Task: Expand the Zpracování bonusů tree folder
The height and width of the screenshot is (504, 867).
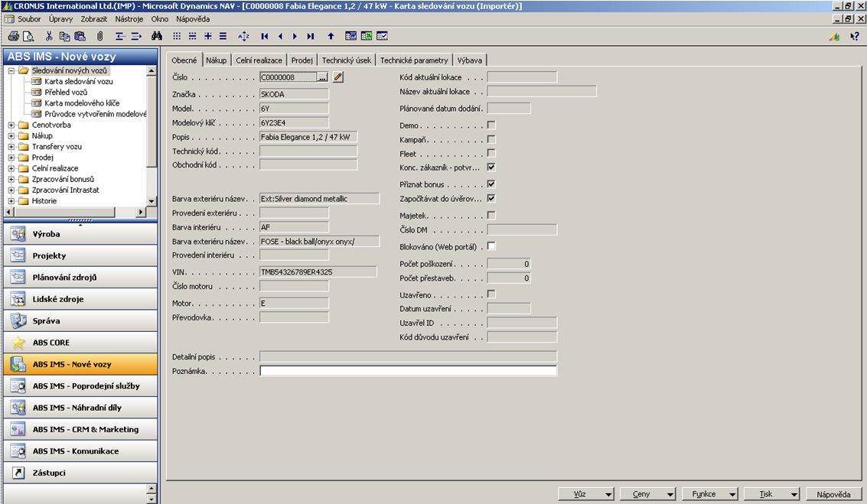Action: pos(11,179)
